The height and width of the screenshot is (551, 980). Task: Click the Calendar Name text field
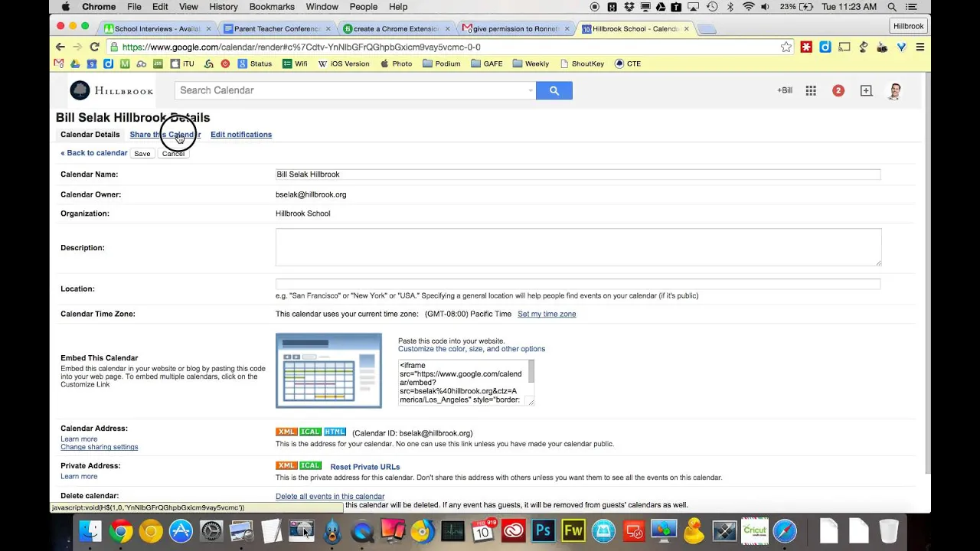coord(578,174)
